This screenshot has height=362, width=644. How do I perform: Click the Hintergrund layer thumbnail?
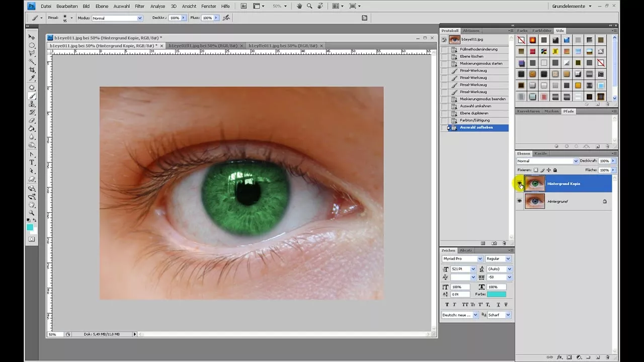[535, 201]
